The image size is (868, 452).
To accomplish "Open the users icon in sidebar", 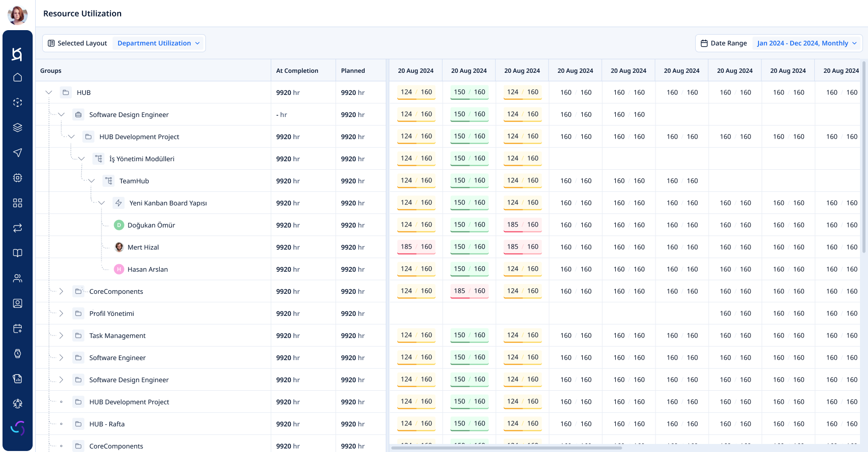I will tap(18, 278).
